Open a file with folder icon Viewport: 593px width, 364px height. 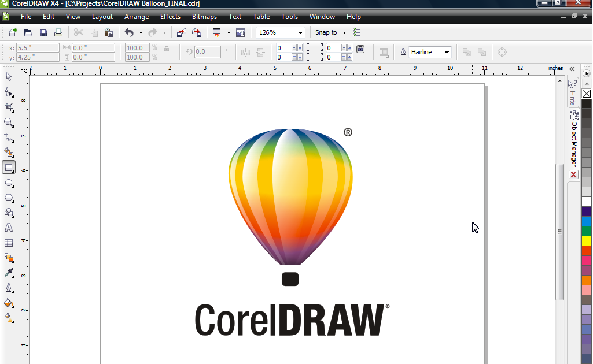[28, 32]
